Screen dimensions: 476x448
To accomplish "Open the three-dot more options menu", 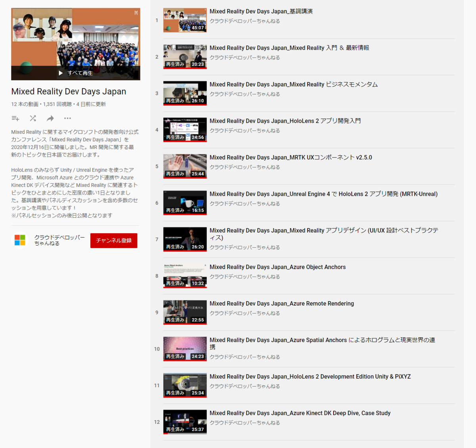I will [x=67, y=118].
